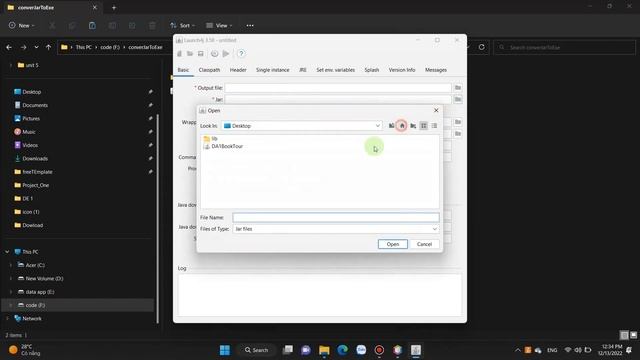Expand the Acer (C:) drive node
Screen dimensions: 640x360
point(11,265)
